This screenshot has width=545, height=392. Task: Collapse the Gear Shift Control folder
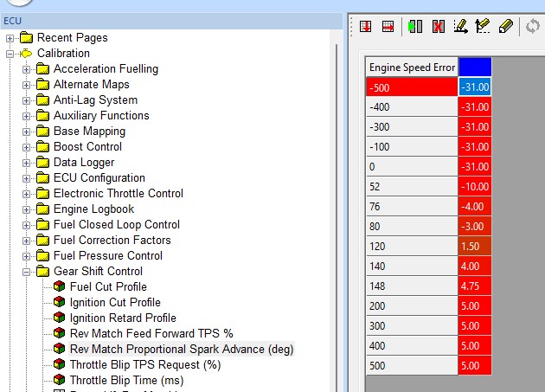(x=27, y=272)
